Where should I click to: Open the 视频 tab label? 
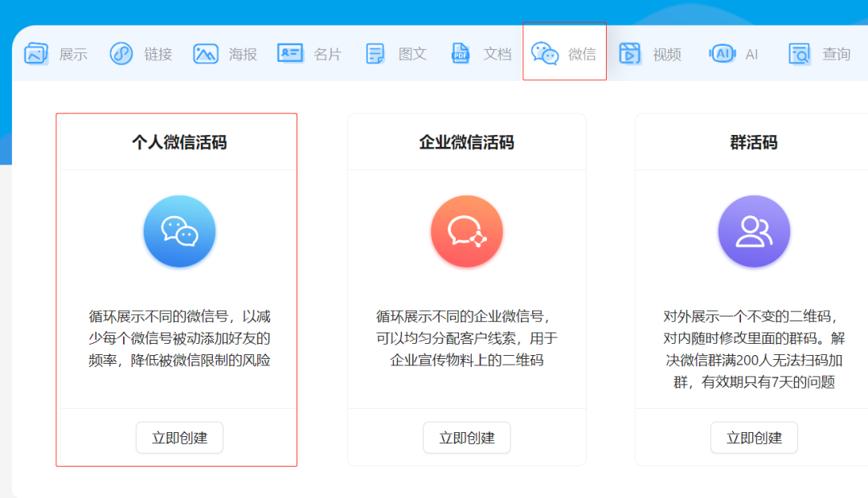(x=667, y=55)
